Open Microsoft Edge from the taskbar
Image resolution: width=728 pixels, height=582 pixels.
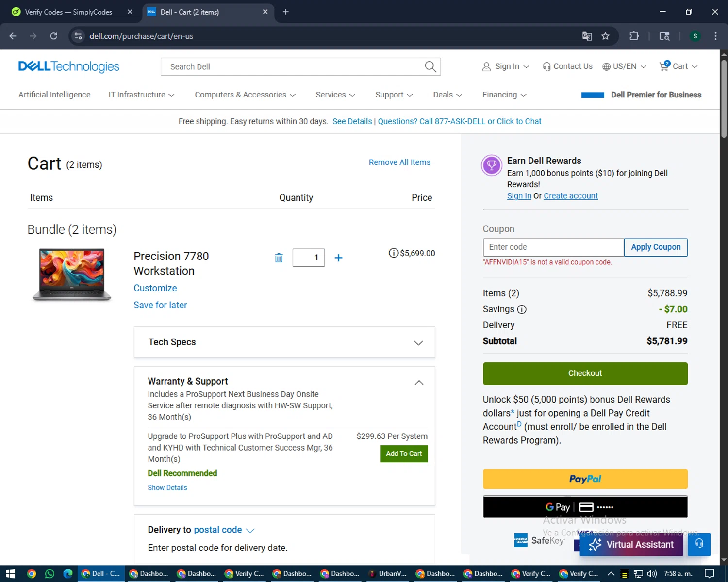[x=68, y=574]
